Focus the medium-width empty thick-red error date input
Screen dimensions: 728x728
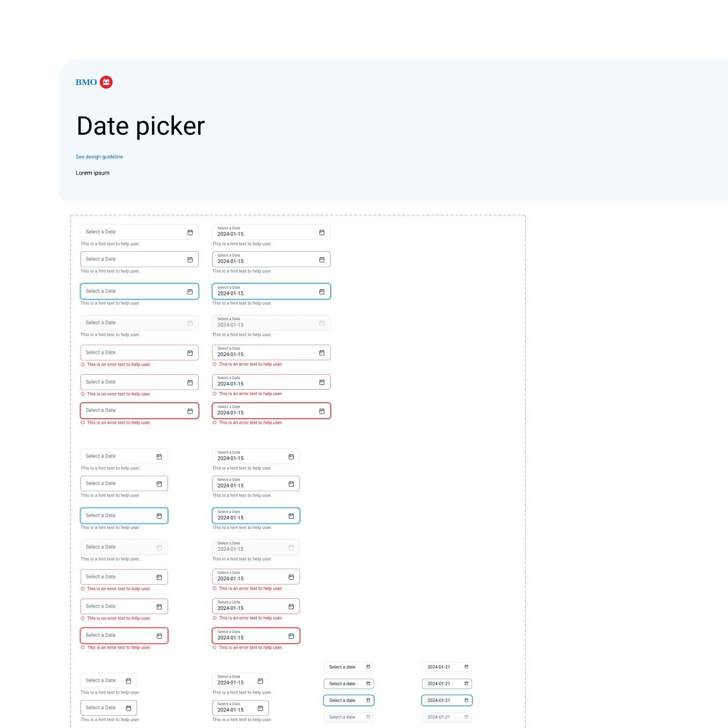click(124, 636)
